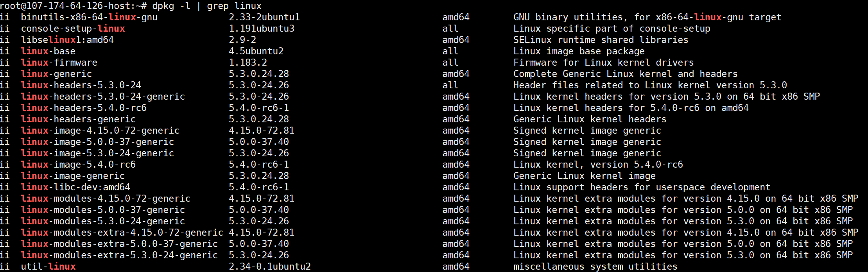This screenshot has height=272, width=868.
Task: Click the linux-headers-5.4.0-rc6 package name
Action: click(x=84, y=108)
